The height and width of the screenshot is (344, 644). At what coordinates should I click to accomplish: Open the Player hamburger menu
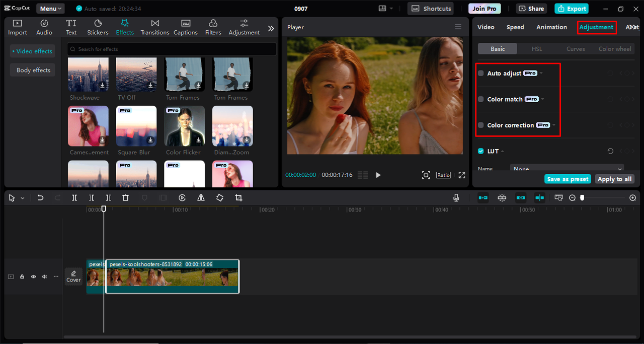pyautogui.click(x=458, y=27)
